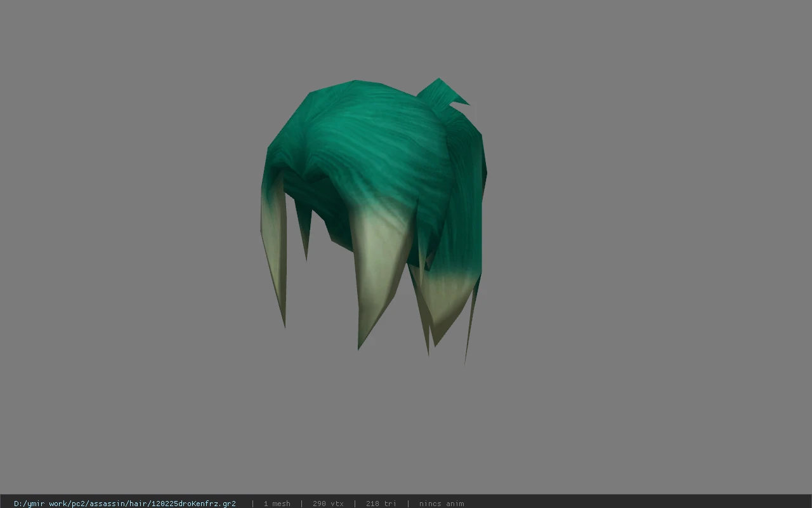Image resolution: width=812 pixels, height=508 pixels.
Task: Click the '290 vtx' vertex count
Action: tap(328, 504)
